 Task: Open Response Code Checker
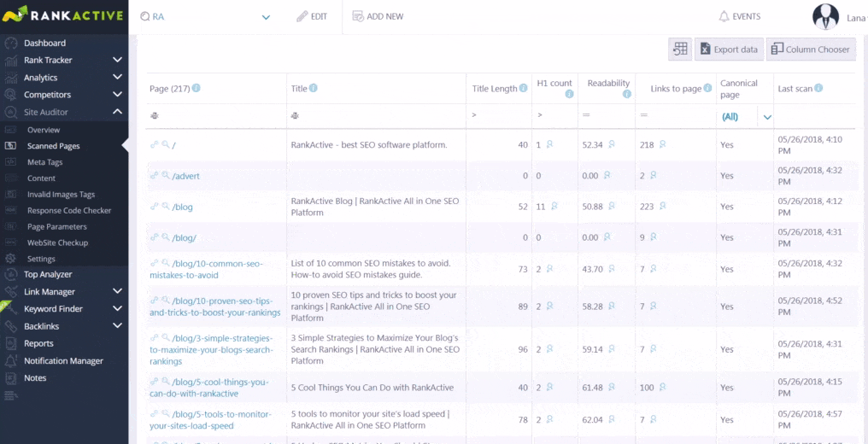click(x=69, y=210)
